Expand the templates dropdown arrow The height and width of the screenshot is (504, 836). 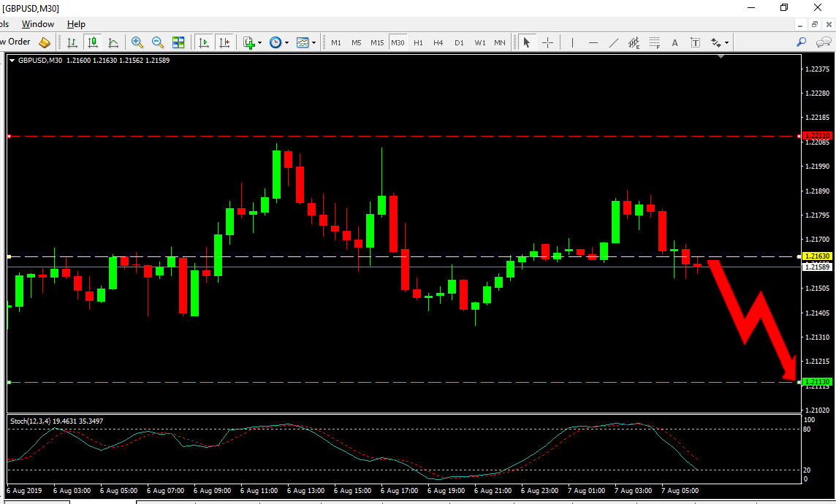click(x=313, y=42)
